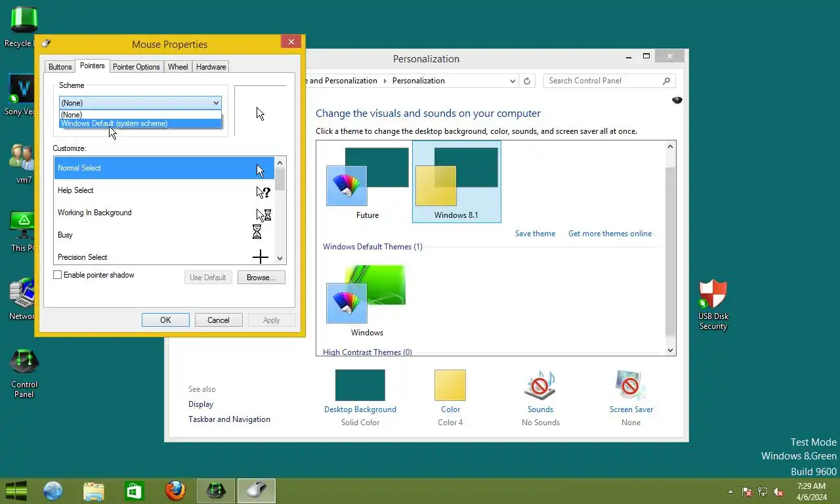Open the Windows Store taskbar icon

click(x=135, y=491)
